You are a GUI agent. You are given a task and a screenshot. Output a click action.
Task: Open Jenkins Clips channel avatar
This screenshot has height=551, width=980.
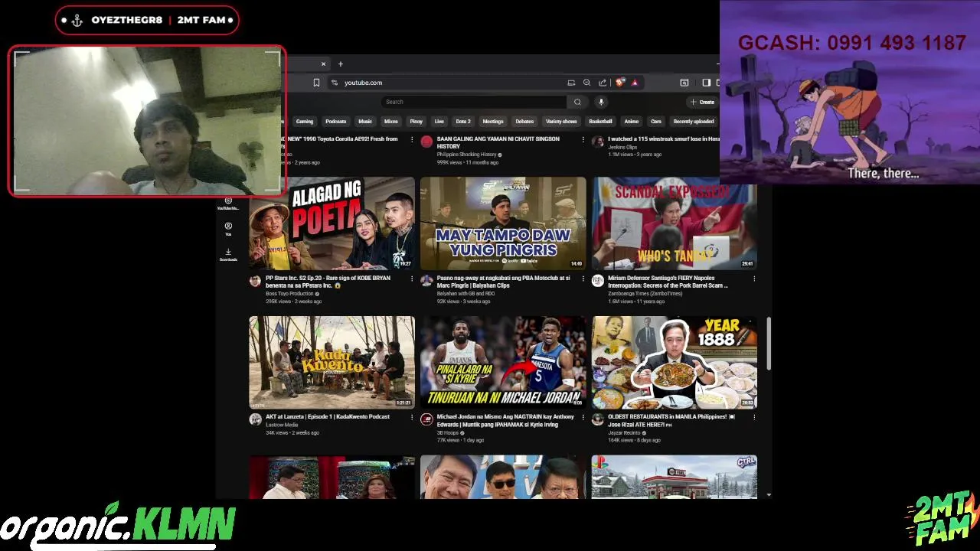coord(598,142)
